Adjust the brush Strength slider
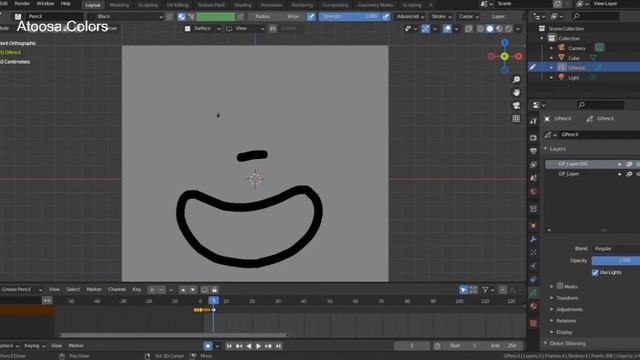This screenshot has width=640, height=360. (349, 16)
